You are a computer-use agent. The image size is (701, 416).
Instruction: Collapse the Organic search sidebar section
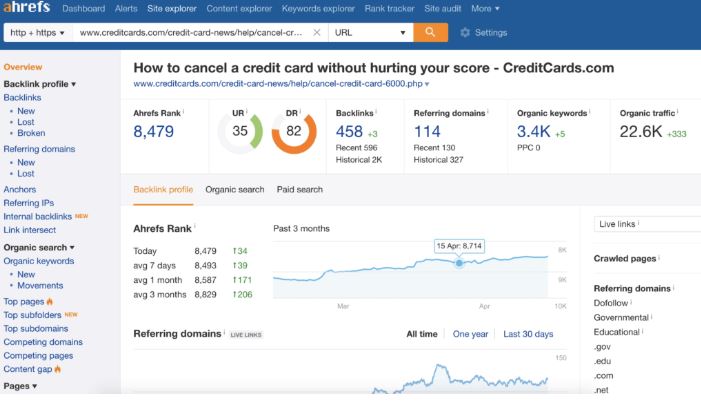click(39, 248)
